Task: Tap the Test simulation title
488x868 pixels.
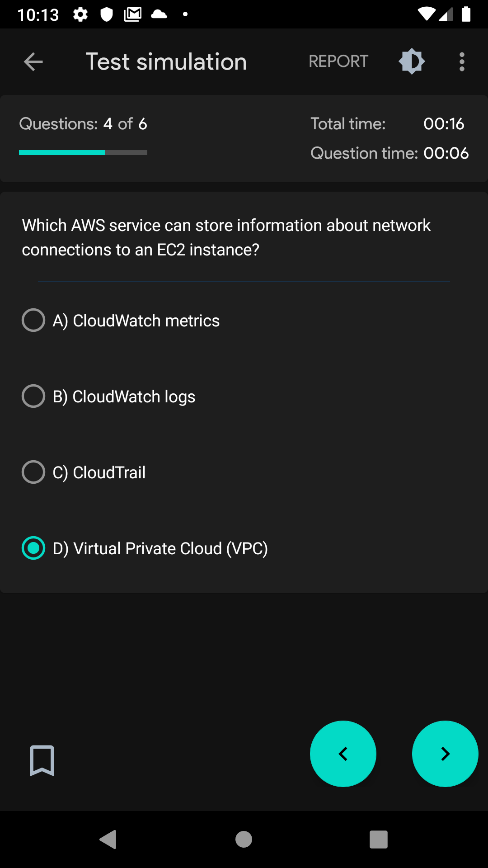Action: click(166, 61)
